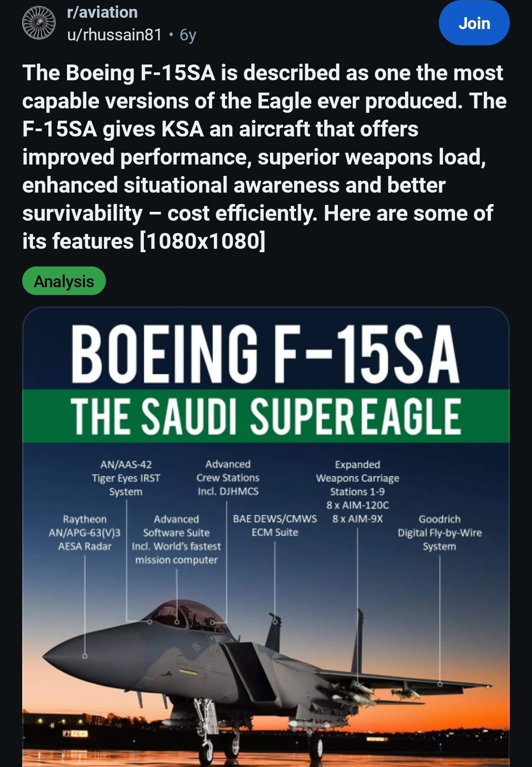Tap the green Saudi Super Eagle banner

click(265, 416)
